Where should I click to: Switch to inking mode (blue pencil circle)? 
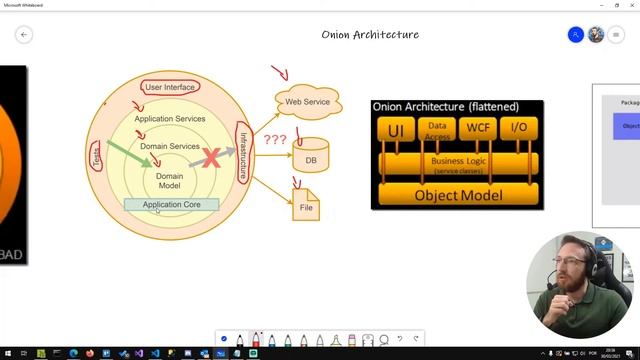coord(224,338)
